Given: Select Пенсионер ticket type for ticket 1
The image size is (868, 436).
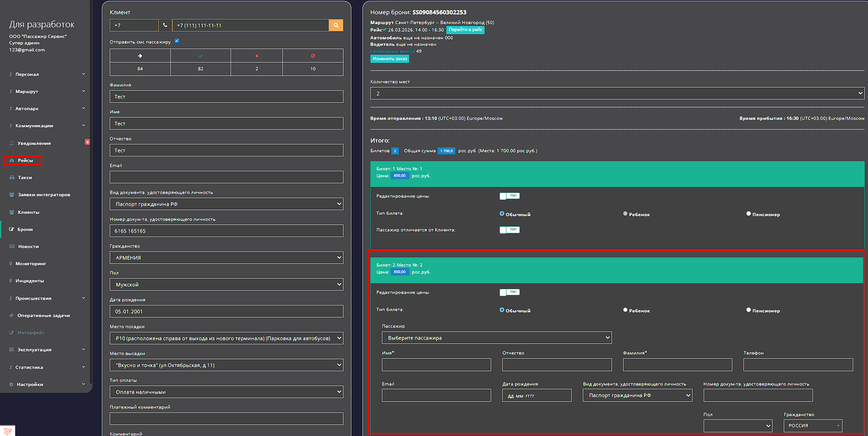Looking at the screenshot, I should coord(749,214).
